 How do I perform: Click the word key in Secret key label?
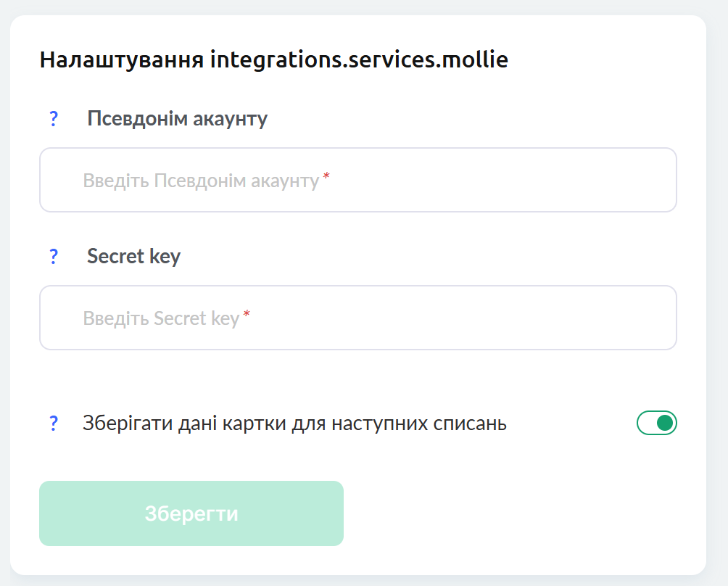click(165, 257)
